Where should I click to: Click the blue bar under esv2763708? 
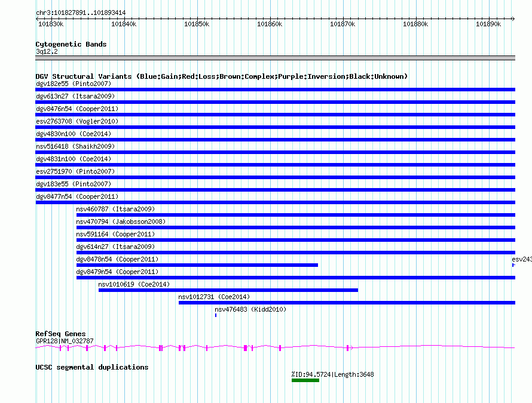pyautogui.click(x=275, y=127)
